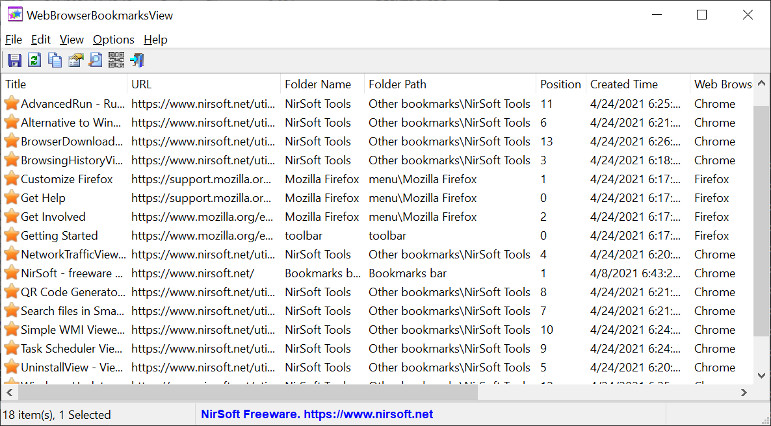Select the Getting Started bookmark row
771x426 pixels.
pyautogui.click(x=377, y=236)
